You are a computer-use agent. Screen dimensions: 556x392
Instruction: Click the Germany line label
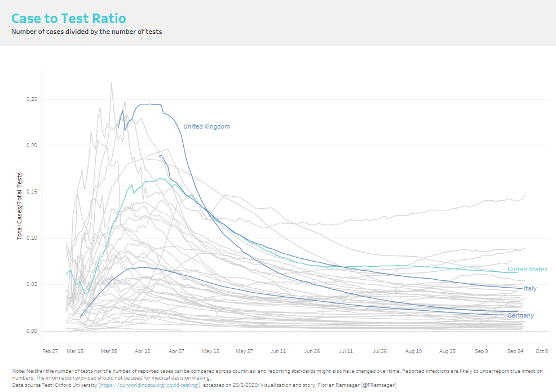coord(520,315)
